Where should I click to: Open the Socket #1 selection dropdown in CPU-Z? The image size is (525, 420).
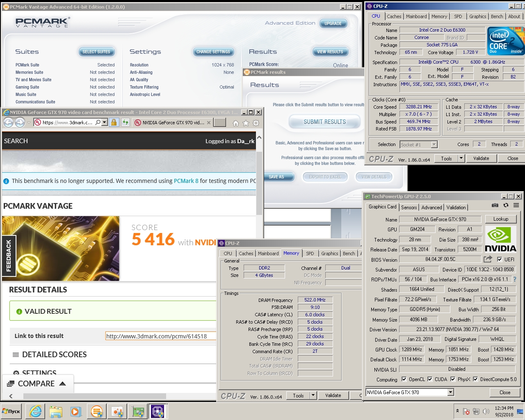(434, 144)
